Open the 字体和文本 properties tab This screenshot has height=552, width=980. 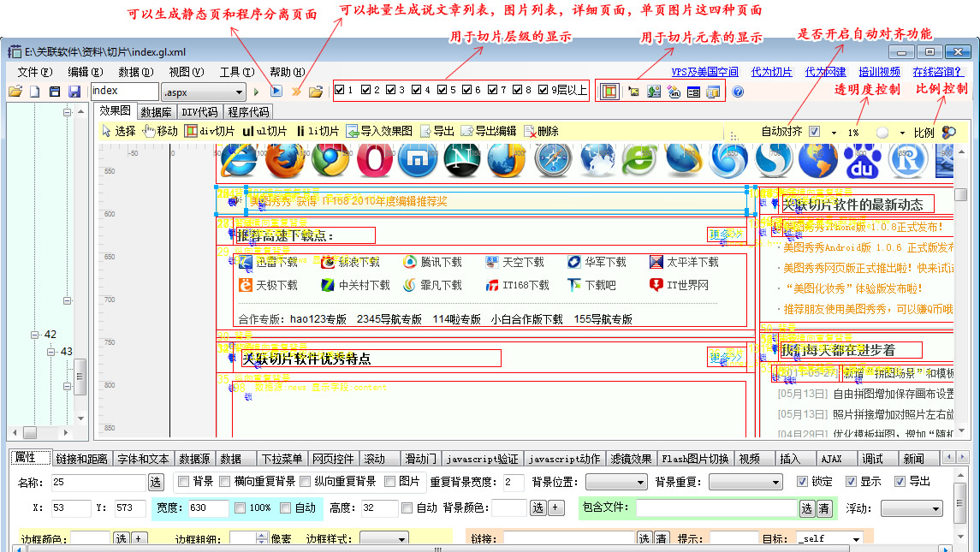(143, 459)
